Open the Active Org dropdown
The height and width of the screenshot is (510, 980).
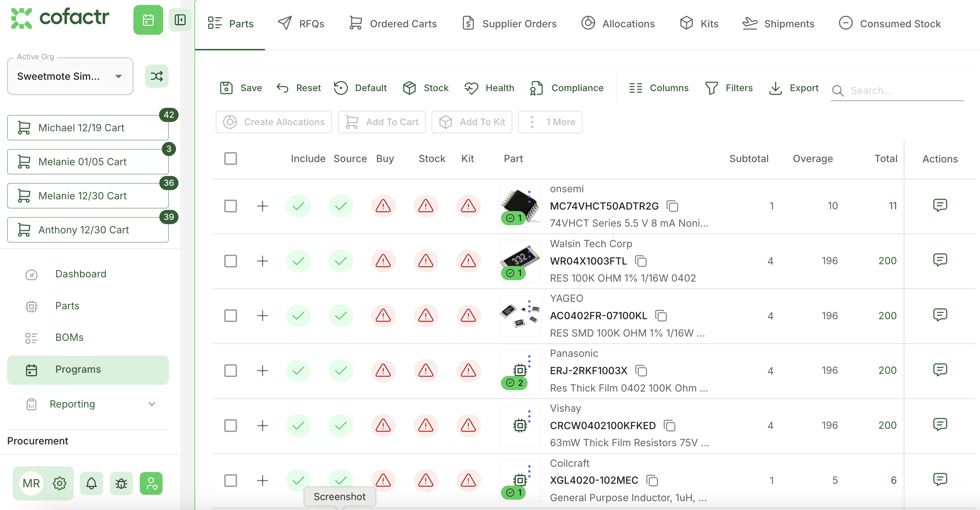70,77
